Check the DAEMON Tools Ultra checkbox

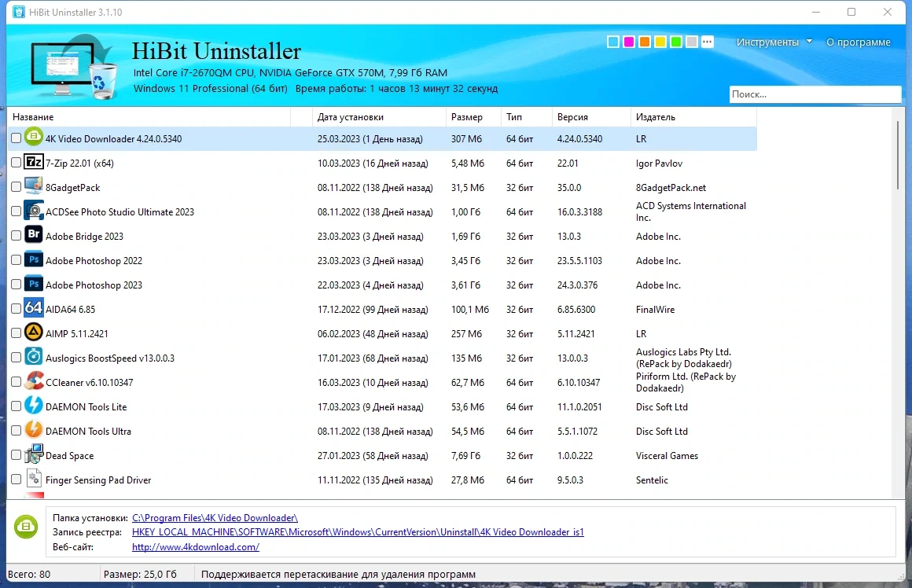click(17, 431)
